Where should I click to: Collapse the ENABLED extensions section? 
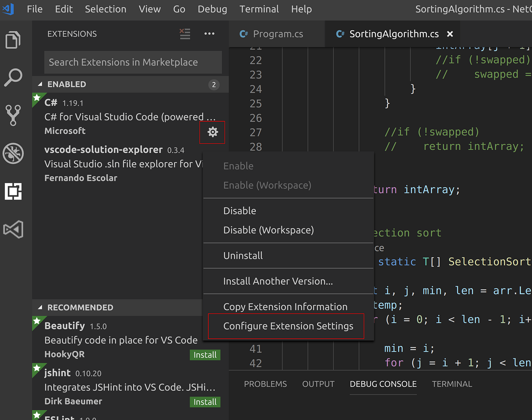pos(41,84)
